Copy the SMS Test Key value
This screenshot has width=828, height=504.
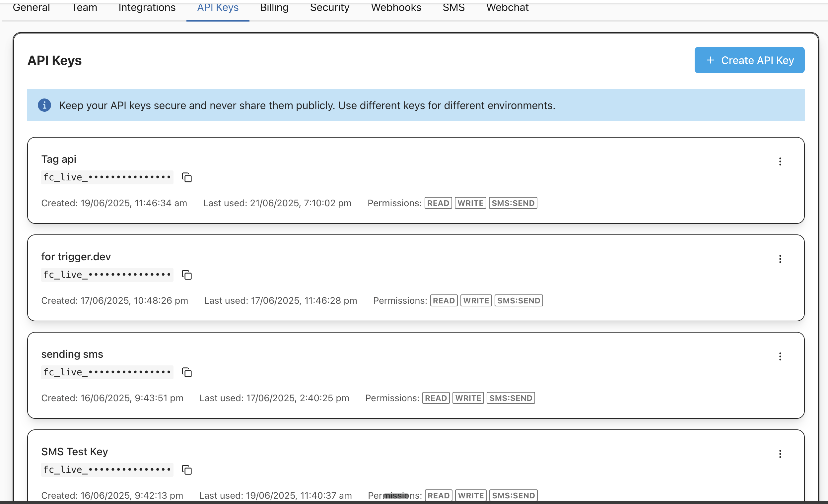[186, 470]
